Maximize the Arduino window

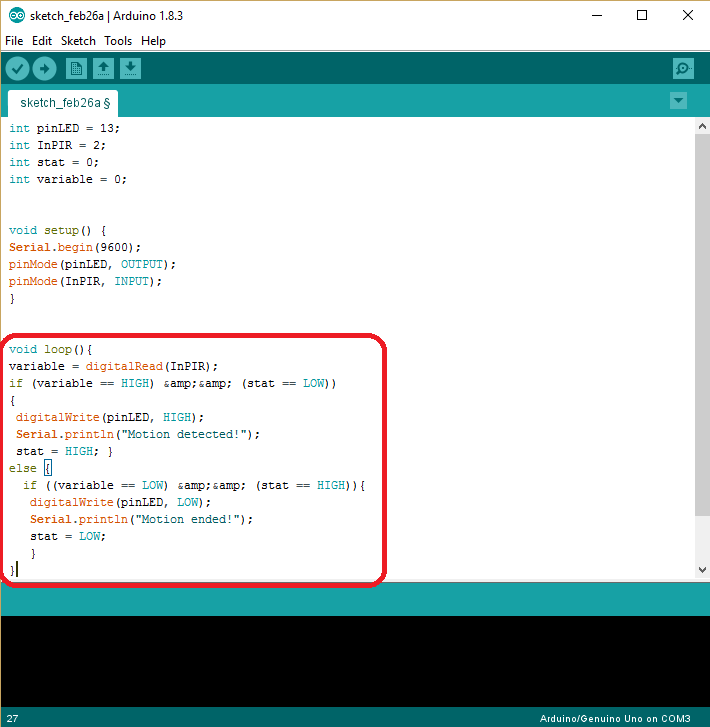pos(642,15)
